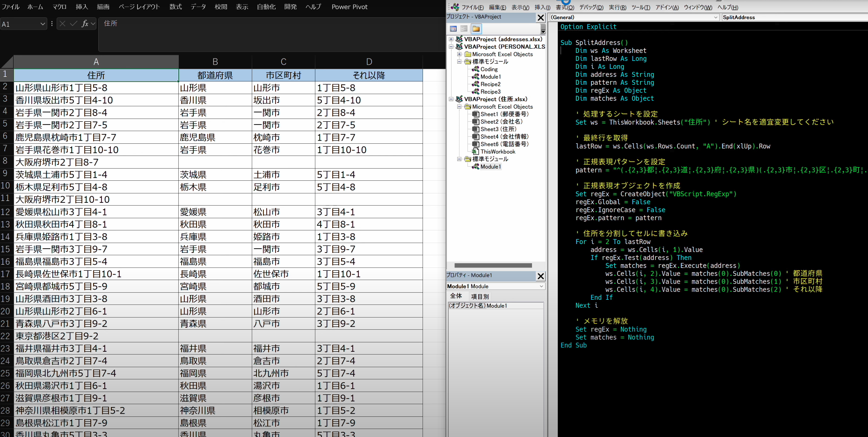Expand Microsoft Excel Objects under PERSONAL.XLS
The image size is (868, 437).
coord(460,54)
